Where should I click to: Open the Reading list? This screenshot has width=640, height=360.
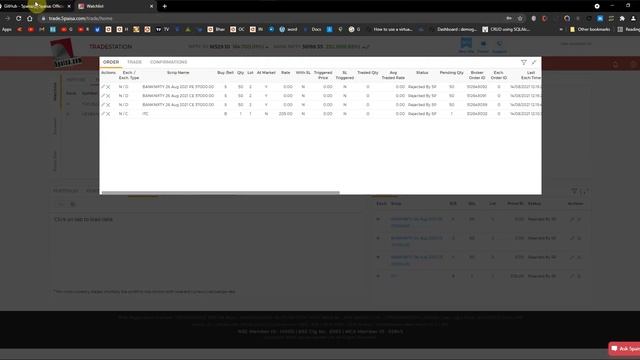[x=629, y=29]
